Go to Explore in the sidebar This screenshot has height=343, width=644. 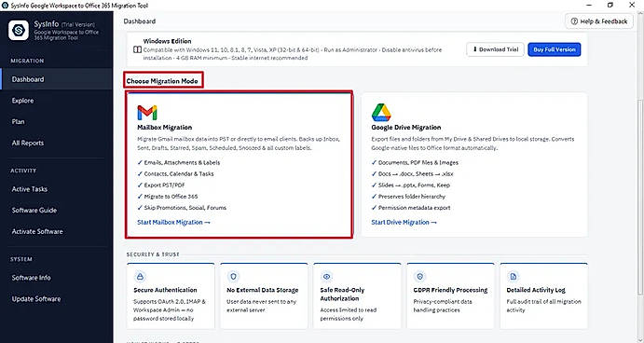click(x=56, y=101)
